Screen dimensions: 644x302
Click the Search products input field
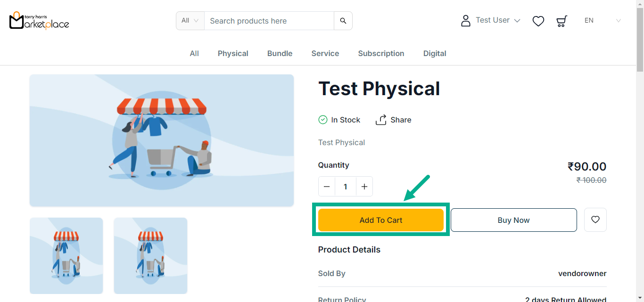(x=269, y=21)
